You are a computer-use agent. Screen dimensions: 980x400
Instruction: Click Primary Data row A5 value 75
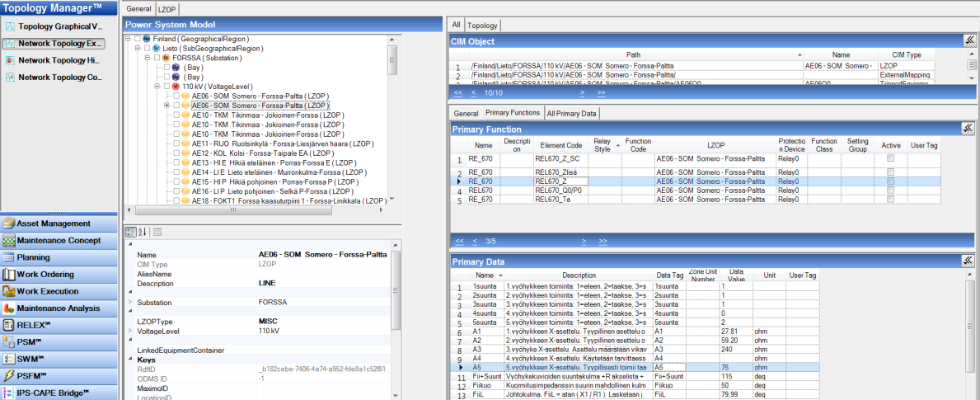point(736,368)
